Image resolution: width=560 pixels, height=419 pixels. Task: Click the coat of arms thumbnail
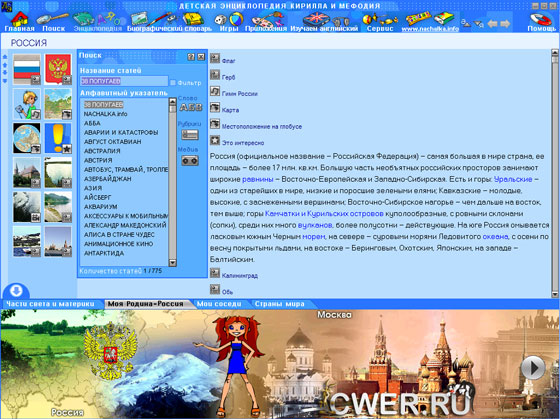pyautogui.click(x=58, y=69)
